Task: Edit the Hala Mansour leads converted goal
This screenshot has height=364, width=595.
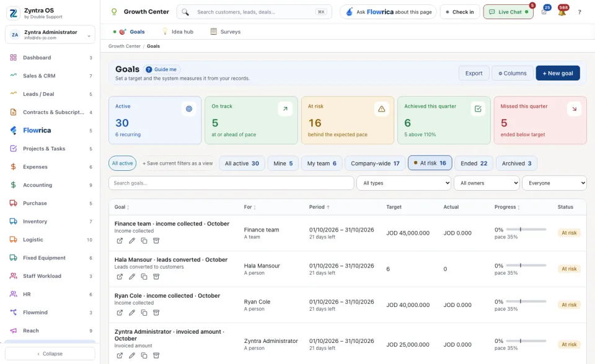Action: pyautogui.click(x=131, y=277)
